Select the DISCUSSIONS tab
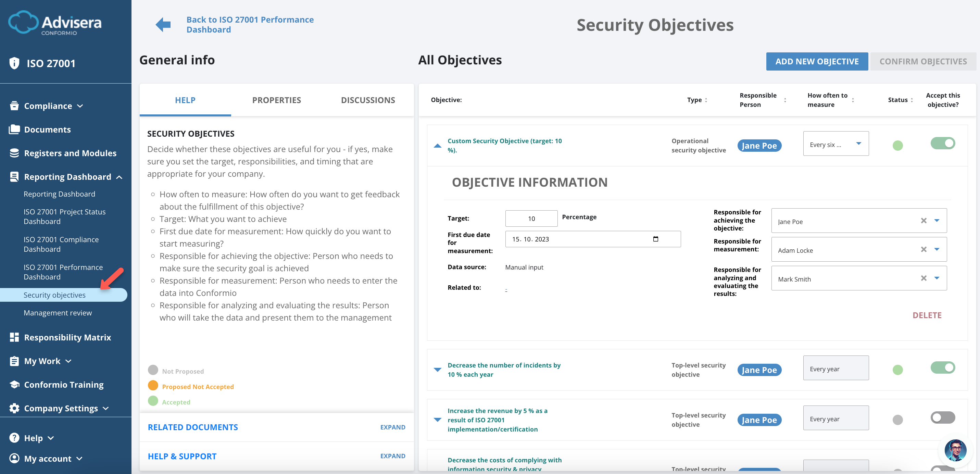Screen dimensions: 980x474 368,100
